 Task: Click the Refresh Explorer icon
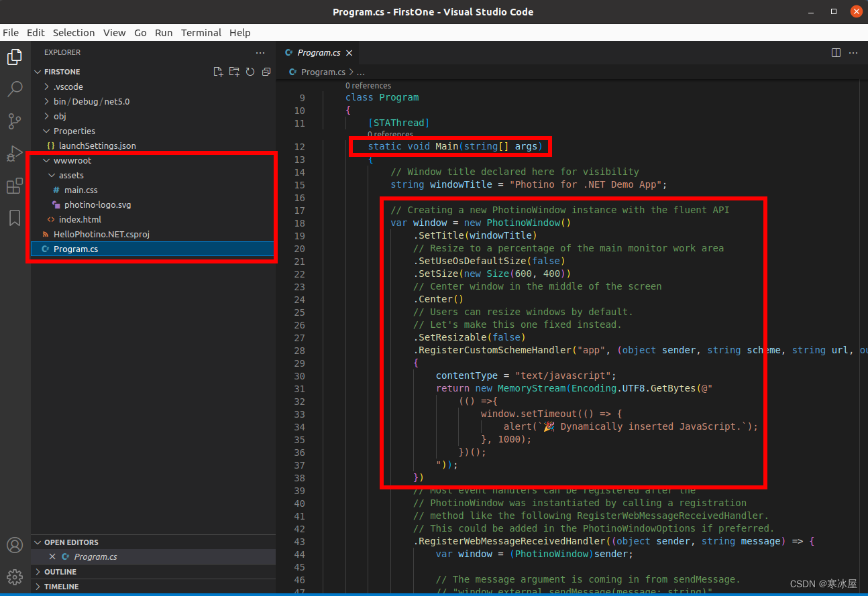coord(250,72)
